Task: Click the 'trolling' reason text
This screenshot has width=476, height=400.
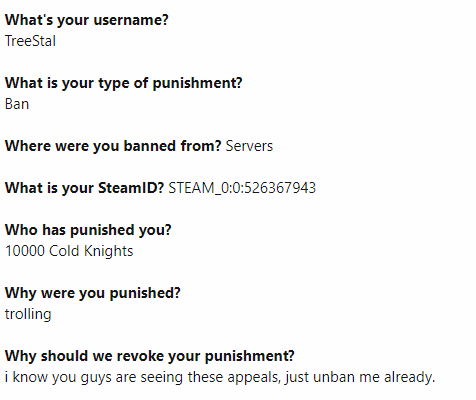Action: click(28, 314)
